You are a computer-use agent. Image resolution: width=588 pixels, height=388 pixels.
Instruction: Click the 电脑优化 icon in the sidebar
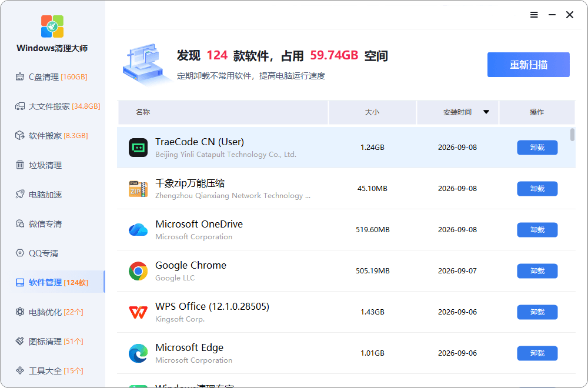click(x=20, y=312)
